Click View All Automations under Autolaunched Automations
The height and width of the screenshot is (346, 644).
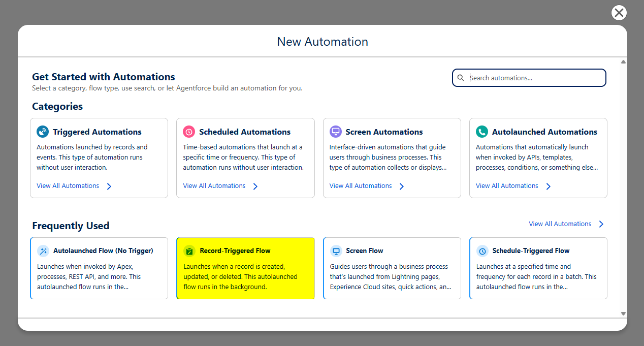[x=507, y=186]
